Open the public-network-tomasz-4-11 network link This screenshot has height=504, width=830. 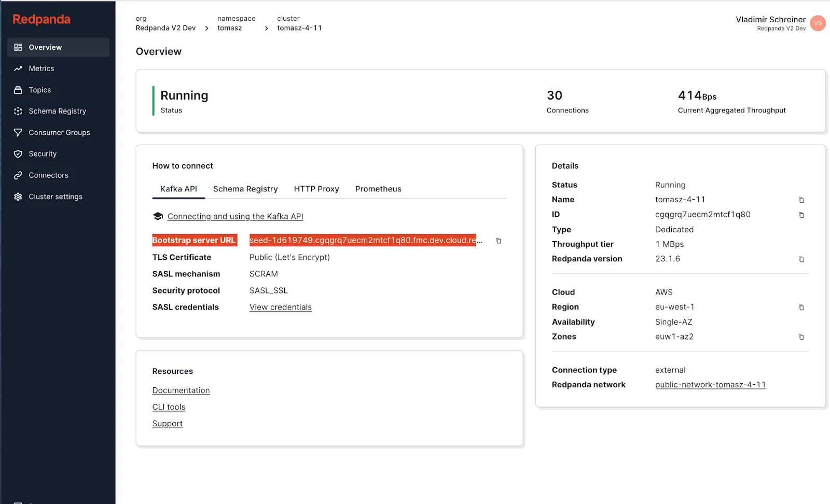pos(710,384)
